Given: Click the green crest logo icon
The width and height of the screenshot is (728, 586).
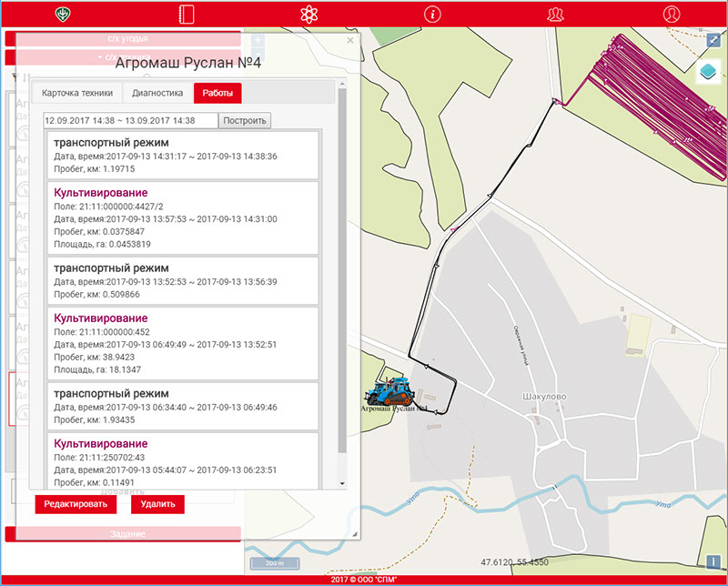Looking at the screenshot, I should (62, 14).
